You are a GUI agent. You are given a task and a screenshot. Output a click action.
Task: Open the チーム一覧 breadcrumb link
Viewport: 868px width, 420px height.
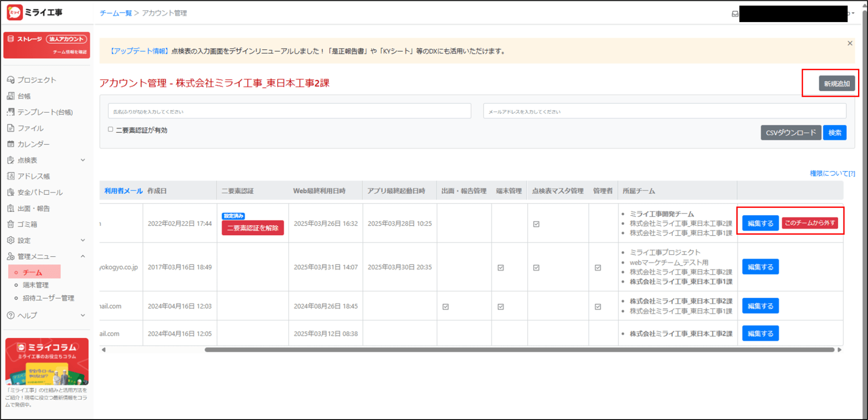(x=116, y=13)
